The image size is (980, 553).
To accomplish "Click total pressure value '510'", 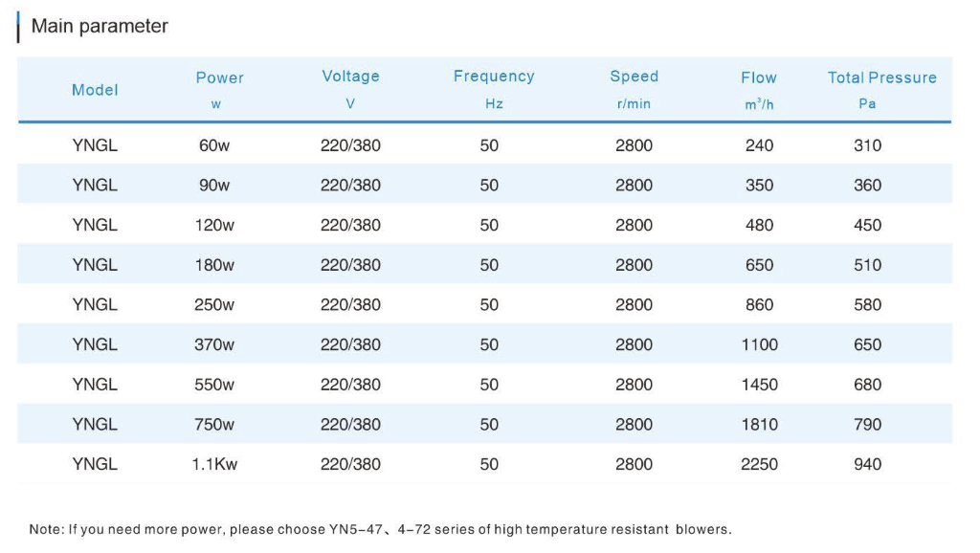I will (867, 266).
